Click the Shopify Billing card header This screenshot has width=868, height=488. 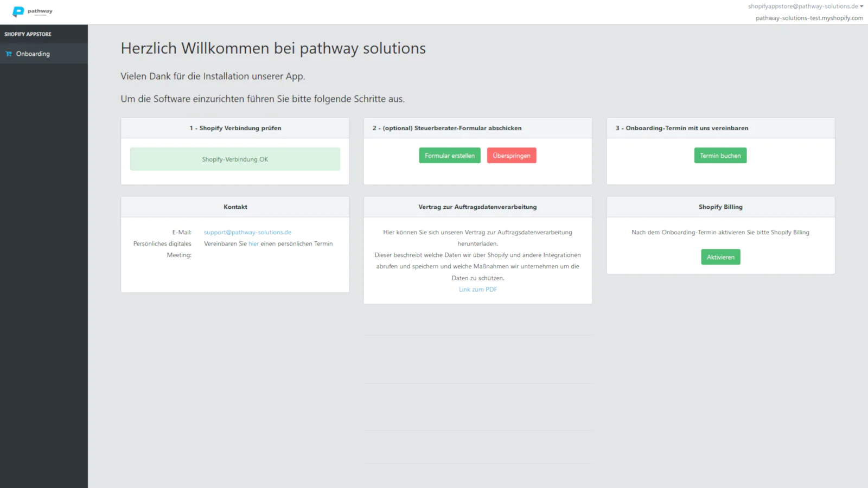tap(720, 207)
